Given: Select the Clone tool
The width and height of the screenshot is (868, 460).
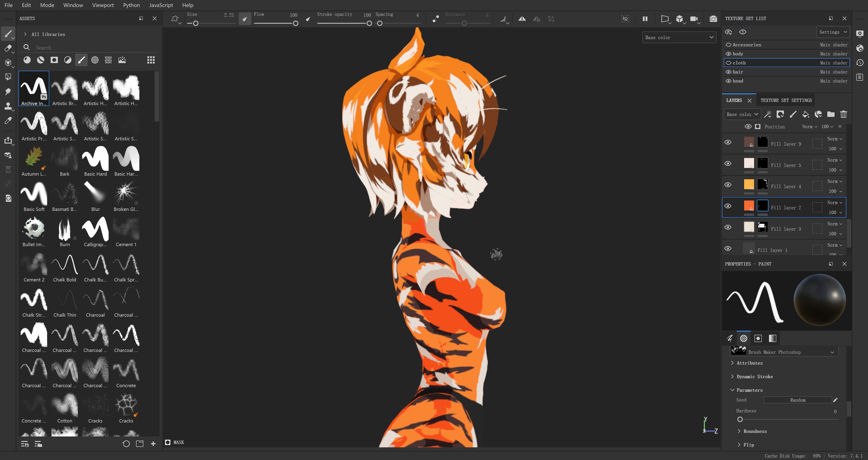Looking at the screenshot, I should coord(8,106).
